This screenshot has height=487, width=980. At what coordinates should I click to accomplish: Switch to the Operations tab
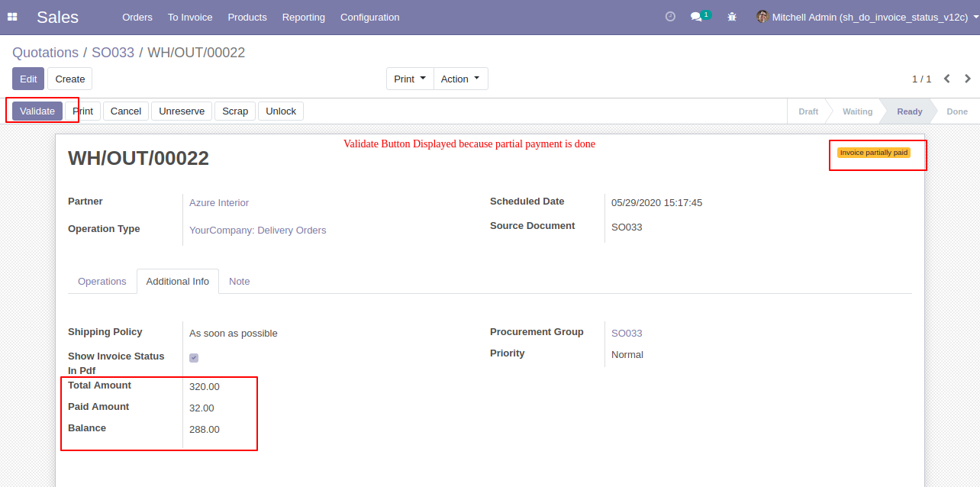pyautogui.click(x=102, y=281)
